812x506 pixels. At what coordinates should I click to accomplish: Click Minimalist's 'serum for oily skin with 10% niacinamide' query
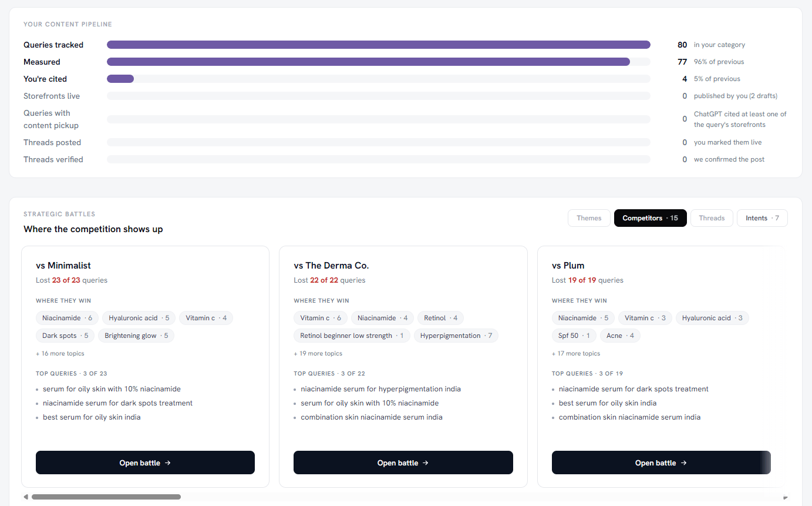pos(112,389)
